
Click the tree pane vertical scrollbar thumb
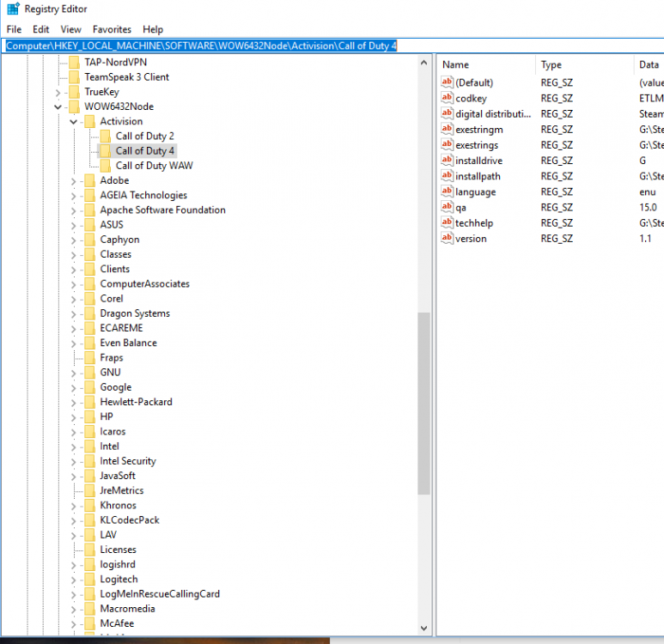[x=423, y=404]
